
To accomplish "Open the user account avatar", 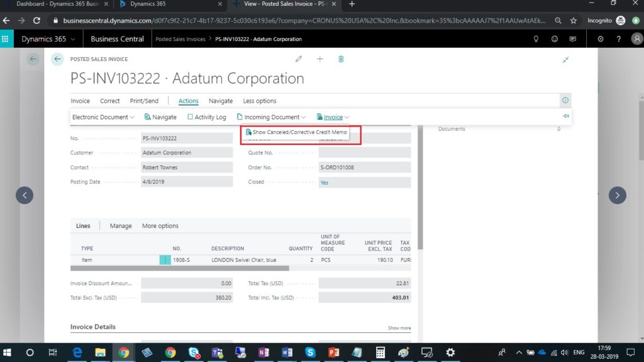I will (637, 39).
